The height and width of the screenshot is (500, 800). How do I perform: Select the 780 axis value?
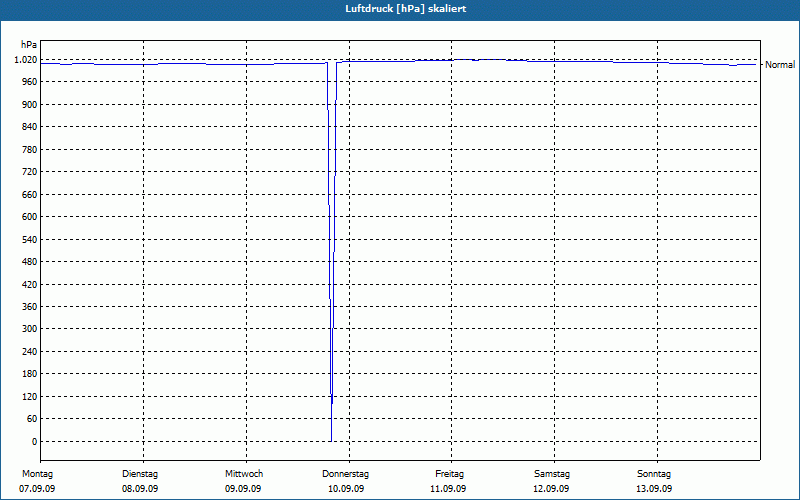[30, 149]
